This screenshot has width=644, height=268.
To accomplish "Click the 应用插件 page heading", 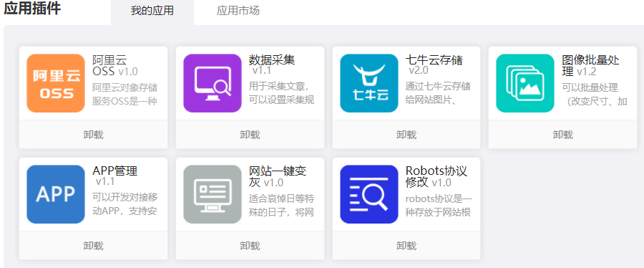I will 32,9.
